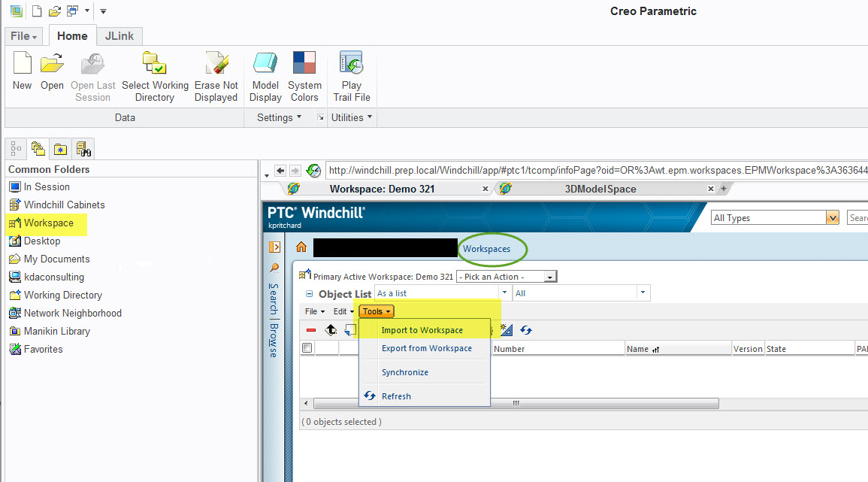Add new browser tab with plus
Image resolution: width=868 pixels, height=482 pixels.
[x=723, y=189]
